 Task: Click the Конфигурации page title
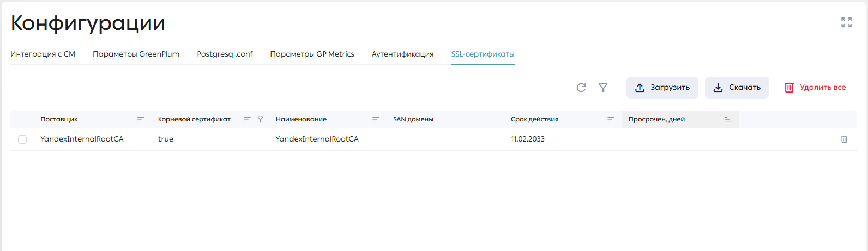coord(88,23)
